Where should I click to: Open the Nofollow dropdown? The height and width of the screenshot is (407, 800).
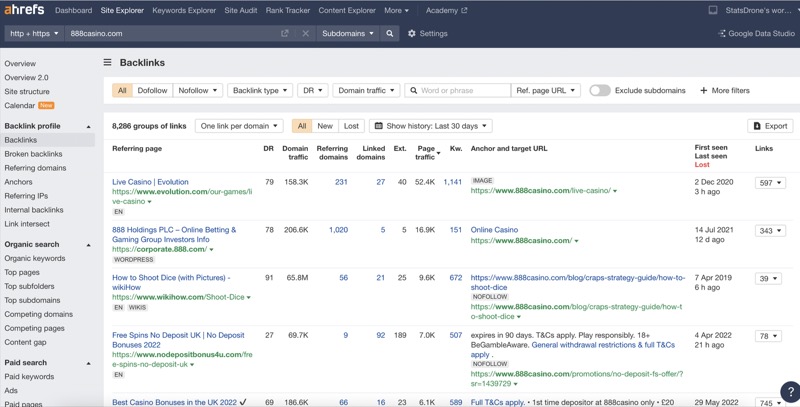pos(198,90)
